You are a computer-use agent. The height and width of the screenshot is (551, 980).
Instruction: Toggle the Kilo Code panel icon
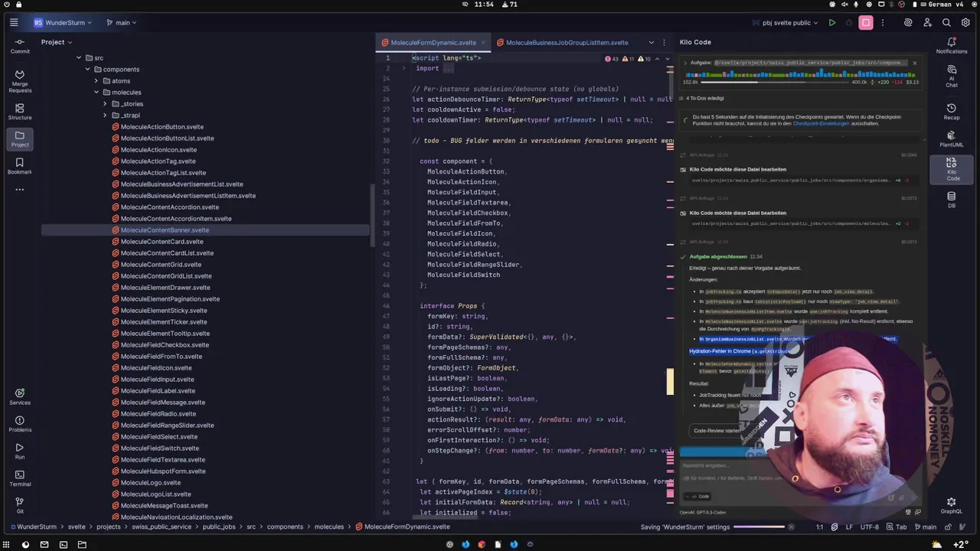pos(952,168)
